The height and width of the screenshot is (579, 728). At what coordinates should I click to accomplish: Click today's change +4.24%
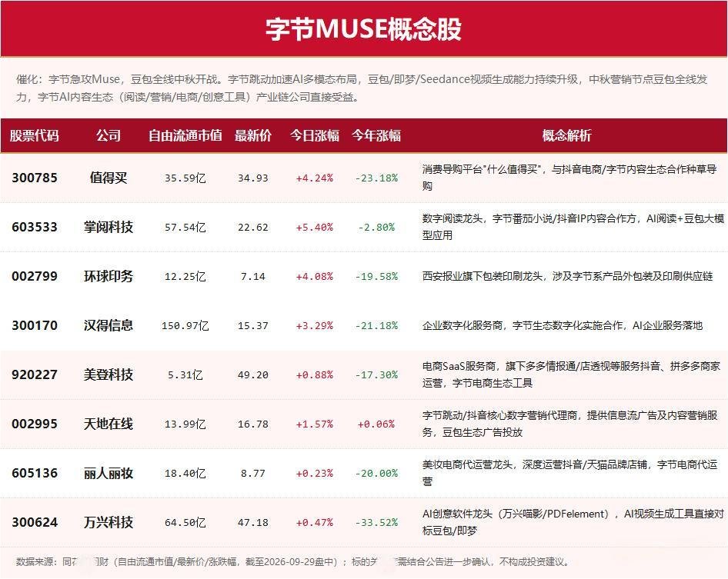tap(314, 178)
